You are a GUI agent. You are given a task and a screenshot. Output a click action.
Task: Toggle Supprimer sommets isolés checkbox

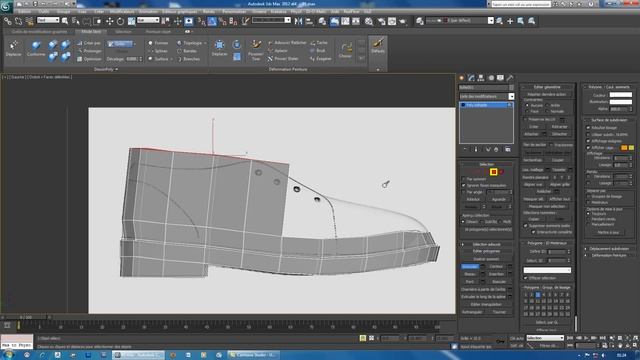click(x=526, y=225)
